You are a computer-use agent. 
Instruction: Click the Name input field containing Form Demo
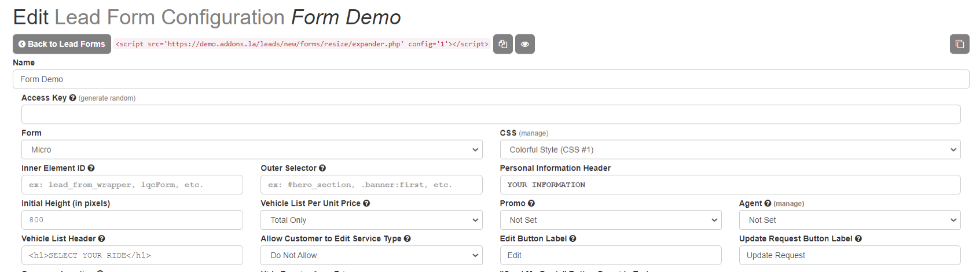click(x=490, y=79)
